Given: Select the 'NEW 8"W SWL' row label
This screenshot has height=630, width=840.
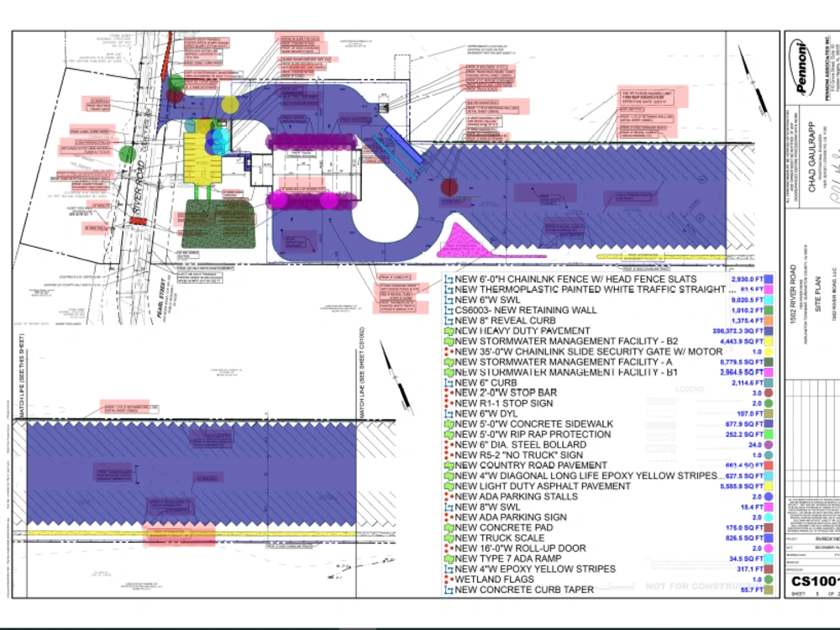Looking at the screenshot, I should click(487, 507).
